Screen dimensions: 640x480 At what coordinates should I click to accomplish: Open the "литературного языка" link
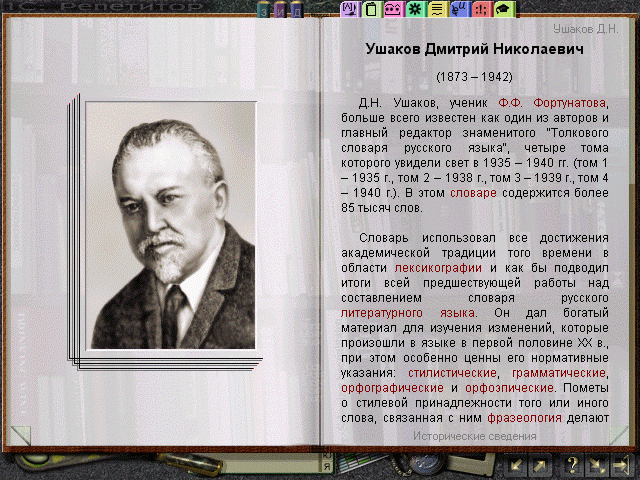click(408, 313)
